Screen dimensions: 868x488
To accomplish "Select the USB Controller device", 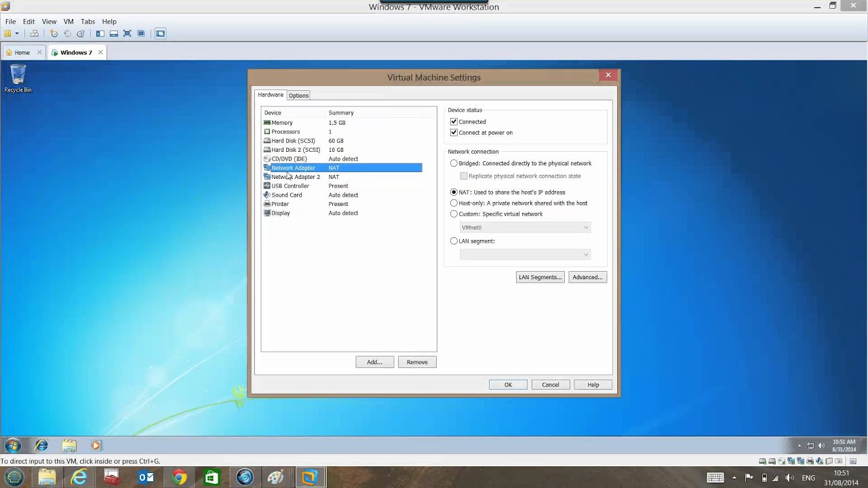I will point(342,186).
